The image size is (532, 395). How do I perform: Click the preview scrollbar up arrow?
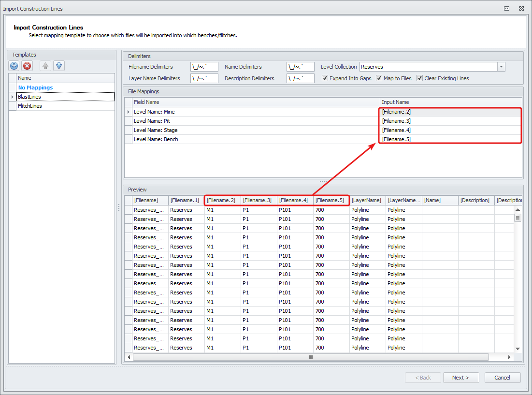pyautogui.click(x=518, y=210)
